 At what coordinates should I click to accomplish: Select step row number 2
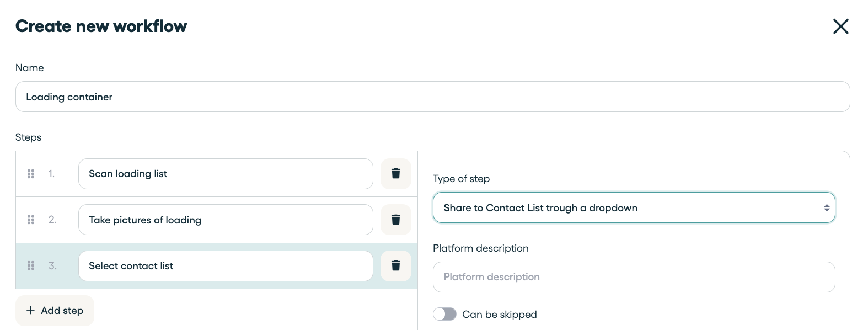coord(52,220)
